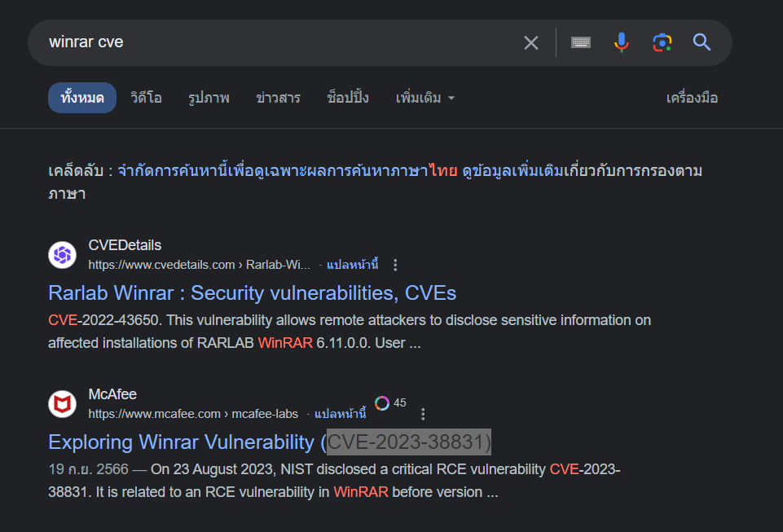Image resolution: width=783 pixels, height=532 pixels.
Task: Select the ทั้งหมด (All) results tab
Action: coord(82,98)
